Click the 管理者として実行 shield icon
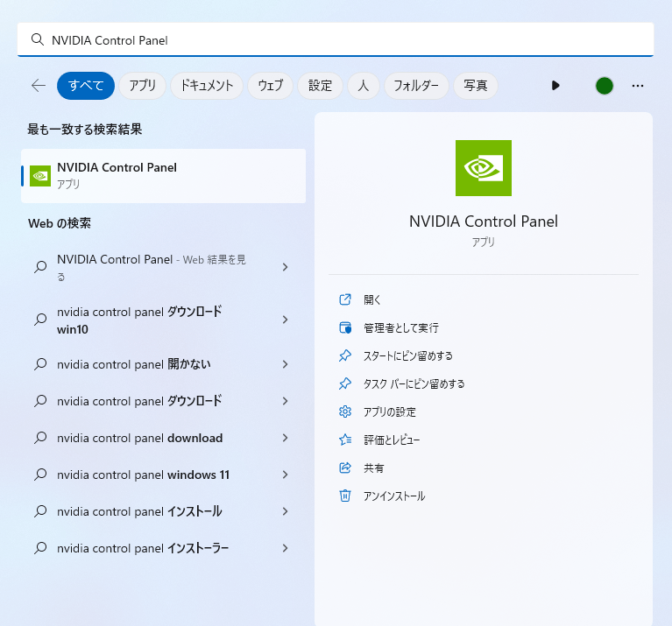Screen dimensions: 672x626 click(x=345, y=327)
